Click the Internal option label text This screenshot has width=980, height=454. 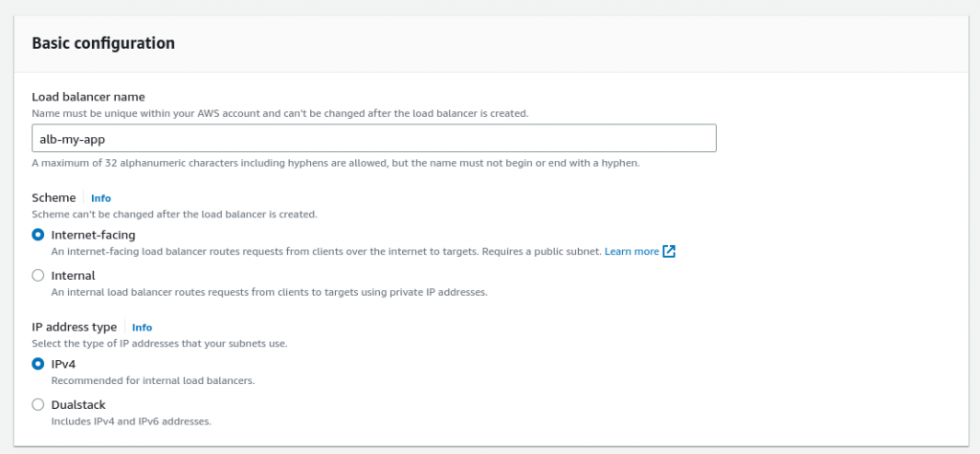[73, 276]
